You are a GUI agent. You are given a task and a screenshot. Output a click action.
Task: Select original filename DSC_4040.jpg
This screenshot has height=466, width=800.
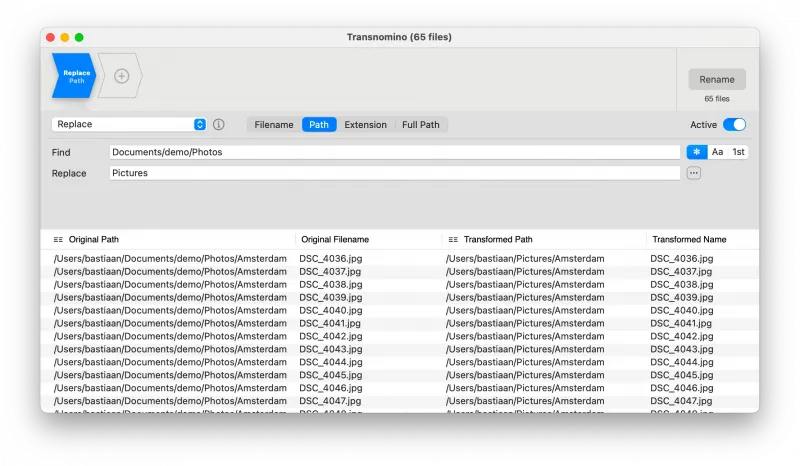(331, 310)
